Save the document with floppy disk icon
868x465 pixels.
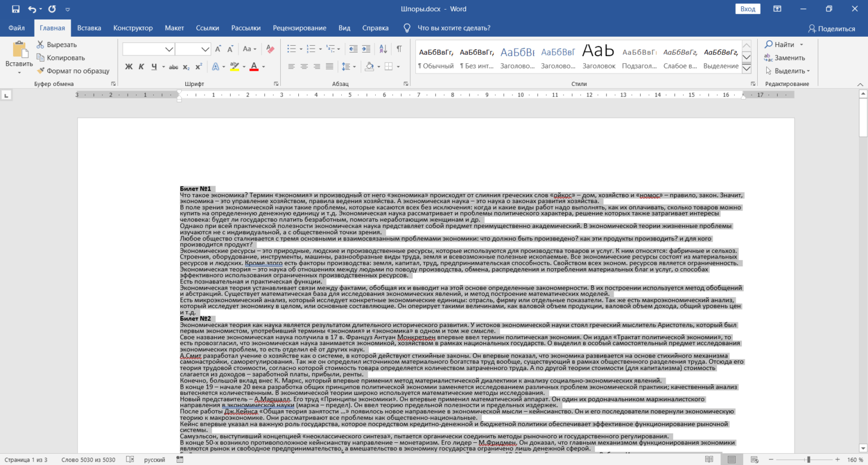[x=15, y=9]
